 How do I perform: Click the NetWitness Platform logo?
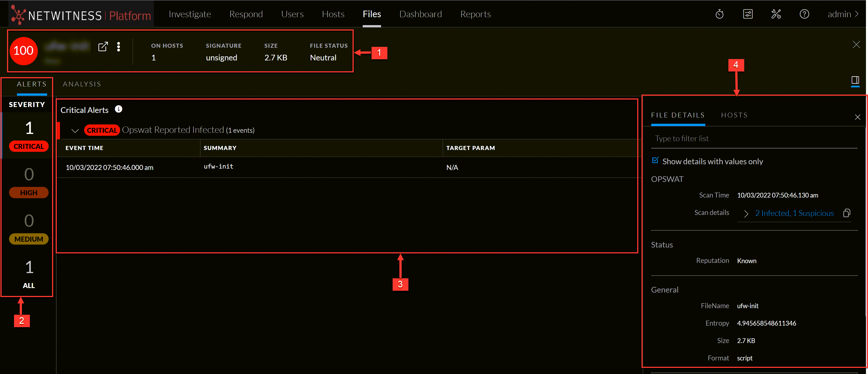point(81,14)
